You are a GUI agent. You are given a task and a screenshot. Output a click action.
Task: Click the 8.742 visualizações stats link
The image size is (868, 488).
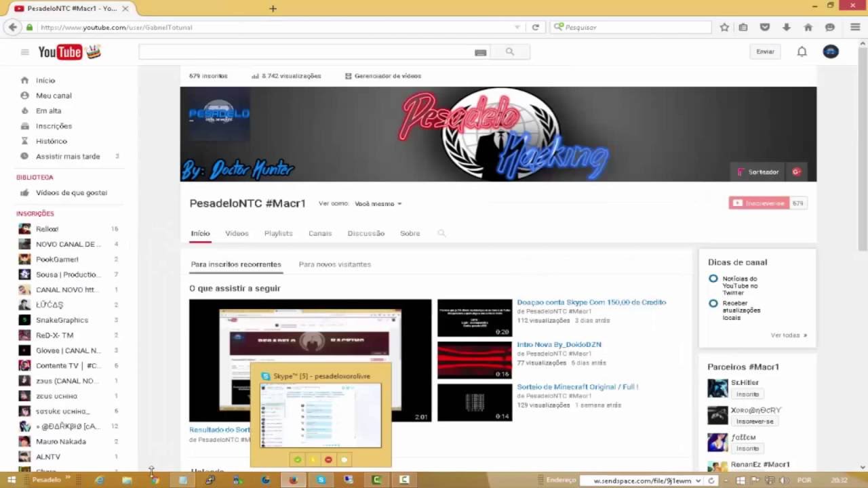pyautogui.click(x=287, y=76)
